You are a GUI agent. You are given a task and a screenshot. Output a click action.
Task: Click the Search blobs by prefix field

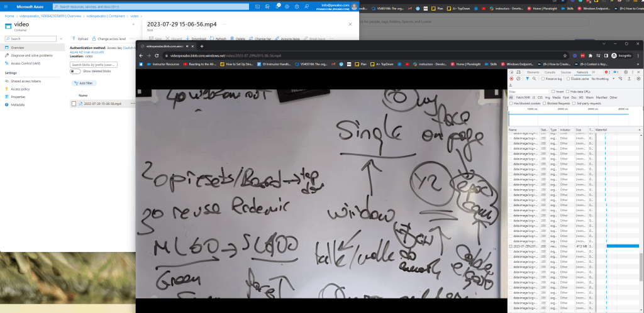(94, 65)
